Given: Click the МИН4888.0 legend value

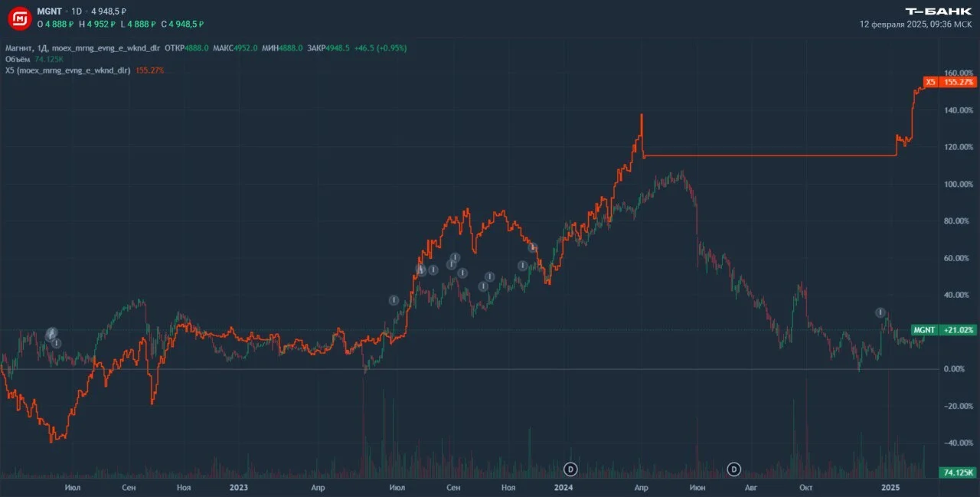Looking at the screenshot, I should pyautogui.click(x=283, y=47).
